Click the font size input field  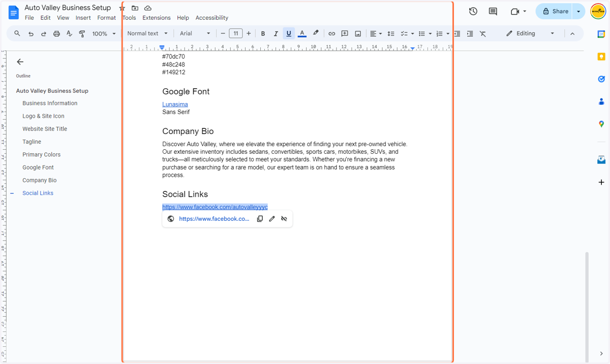click(x=235, y=34)
